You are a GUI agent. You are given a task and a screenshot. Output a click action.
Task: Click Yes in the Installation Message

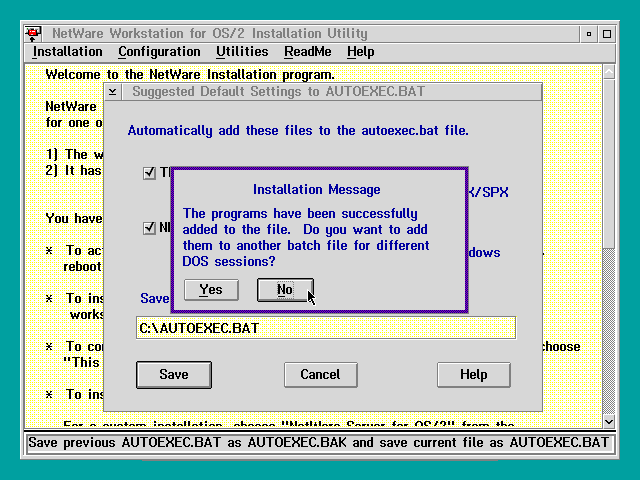[x=211, y=290]
